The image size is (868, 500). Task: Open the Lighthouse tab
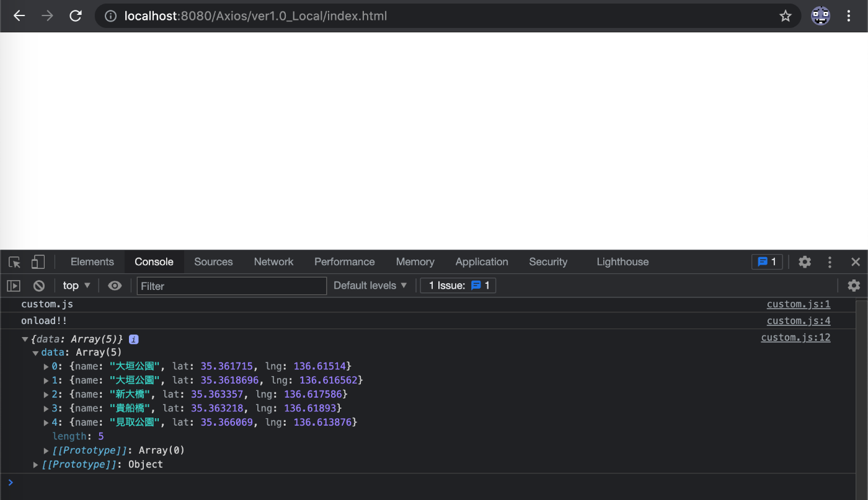(622, 262)
